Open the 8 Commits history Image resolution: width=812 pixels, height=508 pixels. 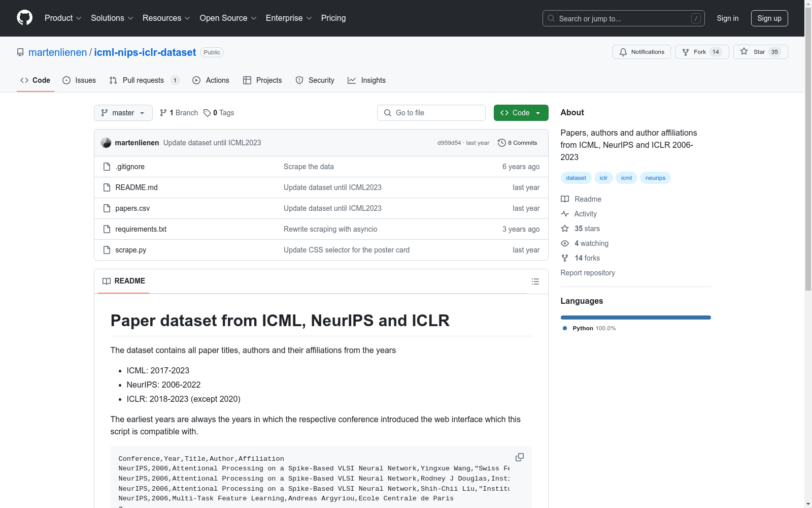pyautogui.click(x=518, y=143)
